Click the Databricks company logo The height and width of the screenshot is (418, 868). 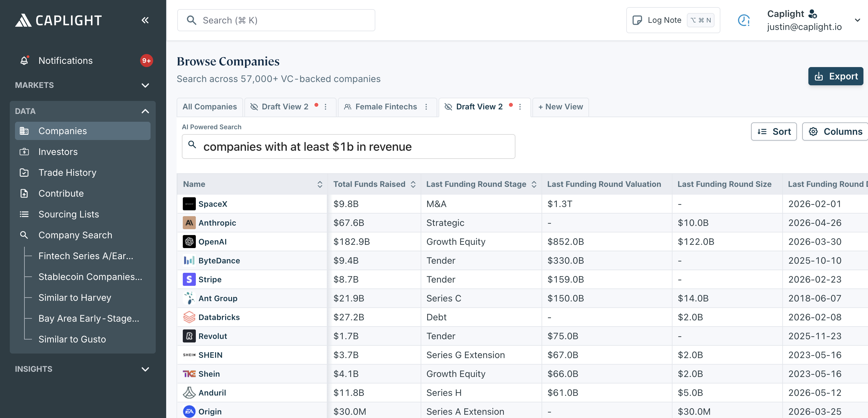(x=189, y=317)
